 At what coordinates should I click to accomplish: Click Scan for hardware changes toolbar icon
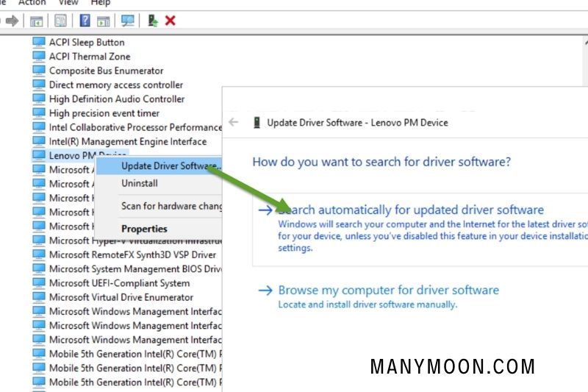(x=127, y=21)
